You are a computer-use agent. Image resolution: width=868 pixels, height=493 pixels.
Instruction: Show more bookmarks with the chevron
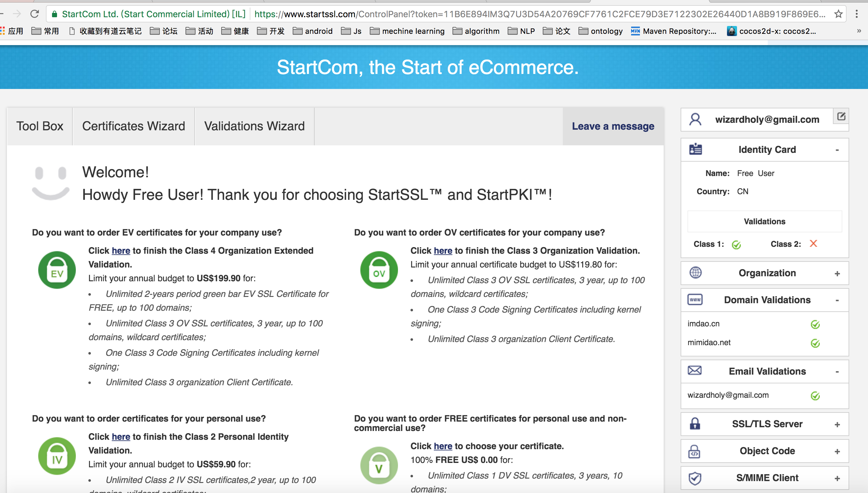[x=859, y=31]
